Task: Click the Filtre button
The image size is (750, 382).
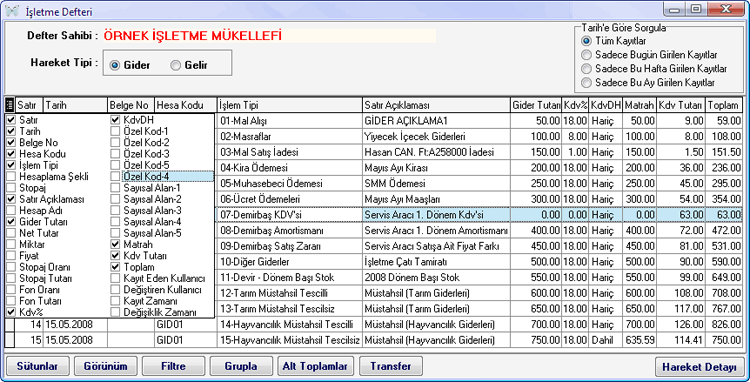Action: tap(174, 367)
